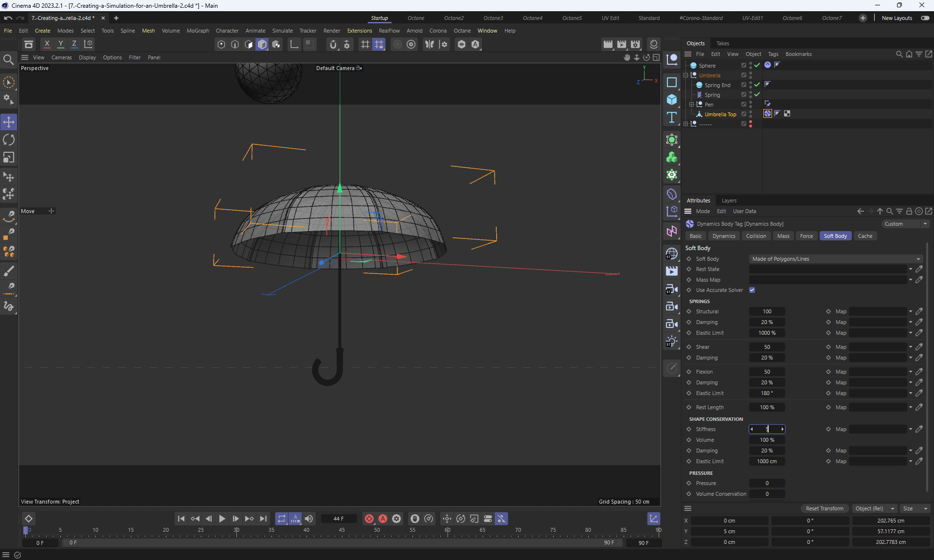Select the Scale tool in left toolbar
The width and height of the screenshot is (934, 560).
click(9, 158)
